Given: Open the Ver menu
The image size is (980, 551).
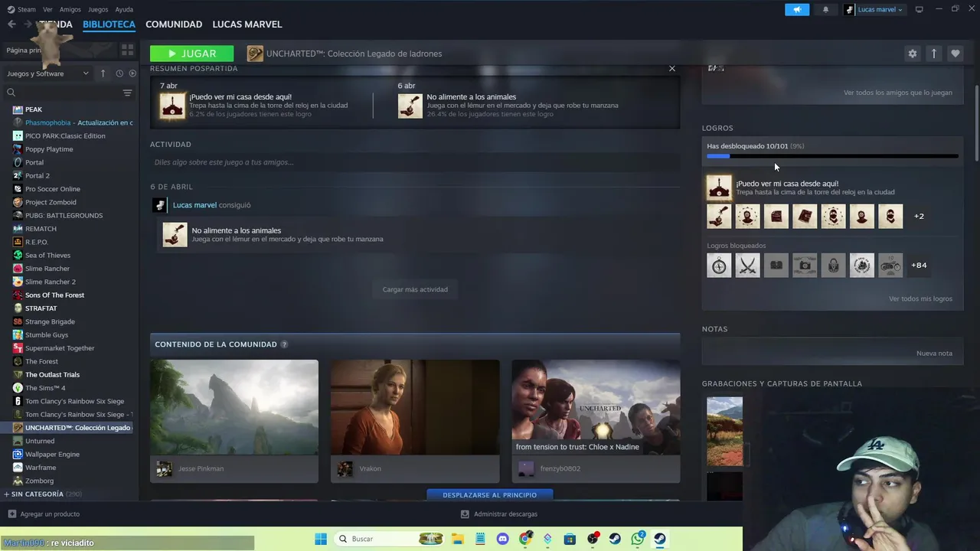Looking at the screenshot, I should (x=47, y=9).
